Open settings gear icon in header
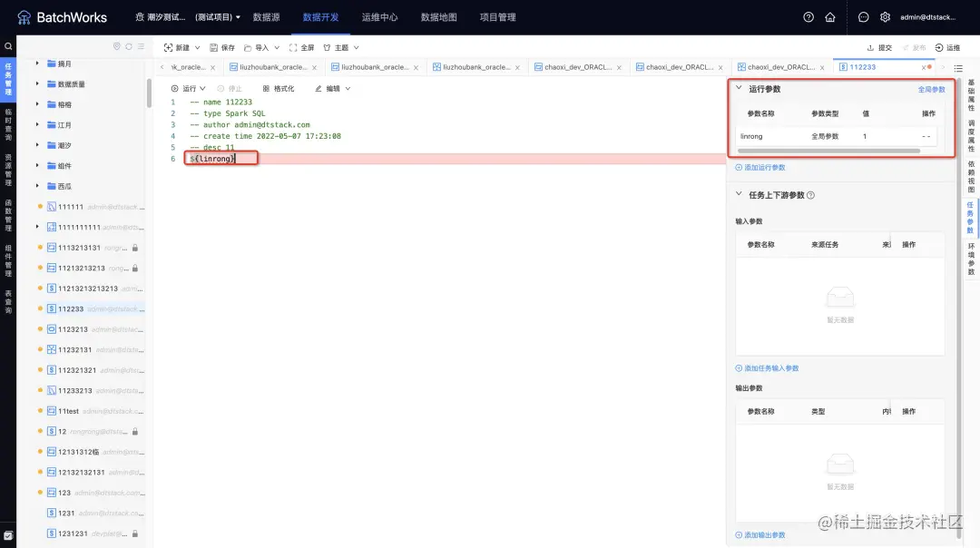 885,17
